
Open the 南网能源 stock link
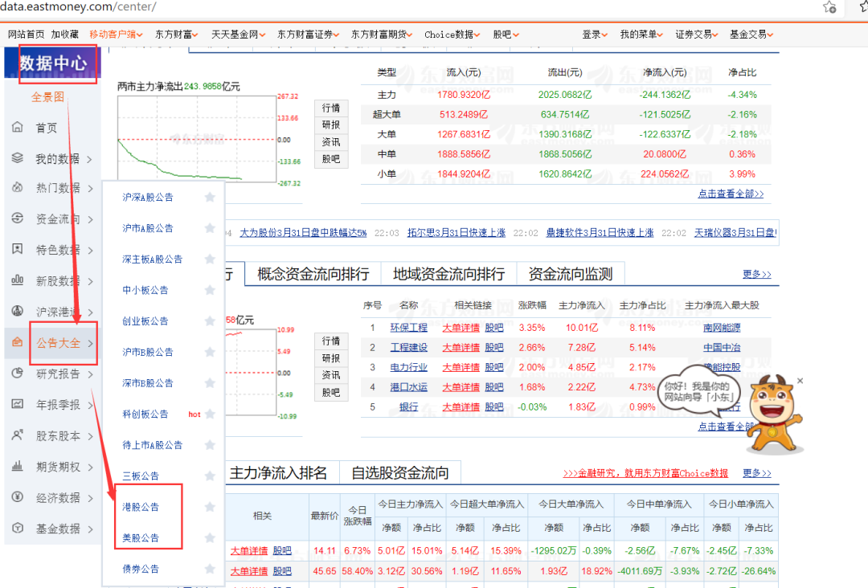pyautogui.click(x=722, y=328)
